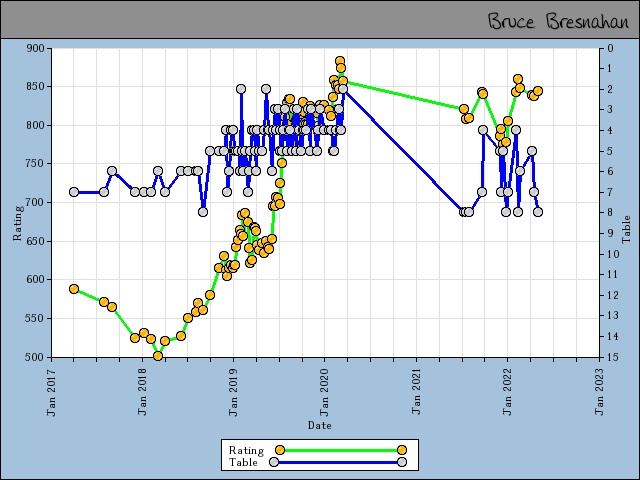The width and height of the screenshot is (640, 480).
Task: Click the Jan 2020 date axis label
Action: (324, 393)
